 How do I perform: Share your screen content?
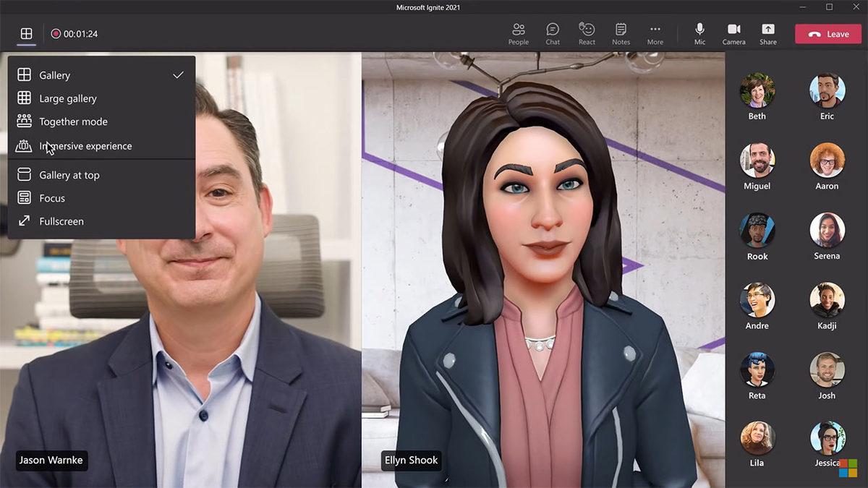pos(767,33)
